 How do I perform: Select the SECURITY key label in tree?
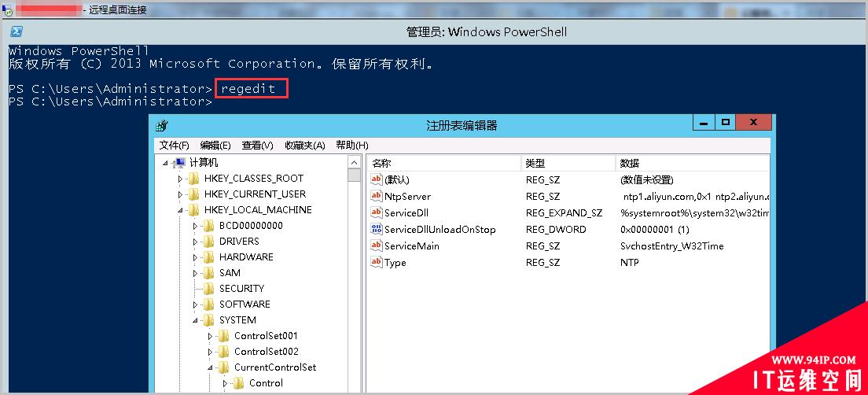(x=241, y=289)
